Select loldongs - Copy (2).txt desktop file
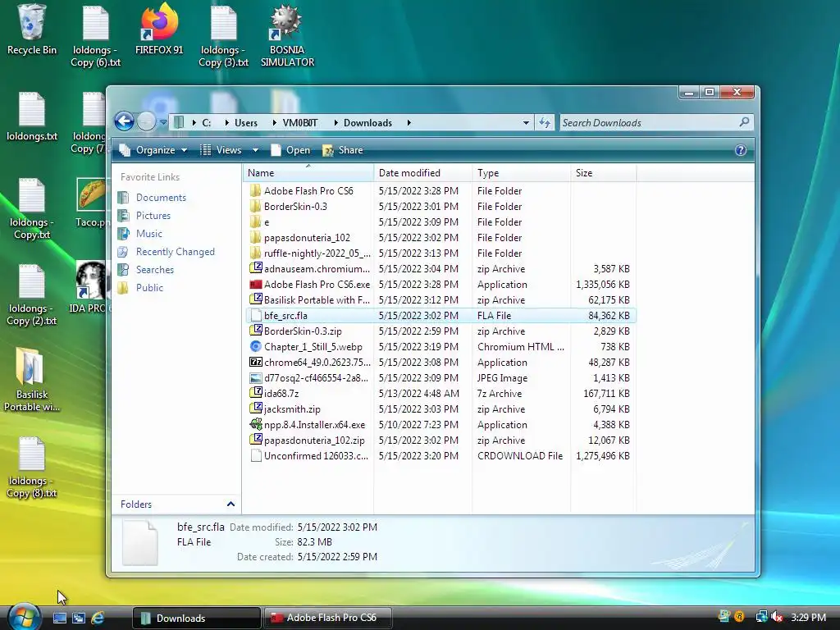The image size is (840, 630). click(32, 294)
